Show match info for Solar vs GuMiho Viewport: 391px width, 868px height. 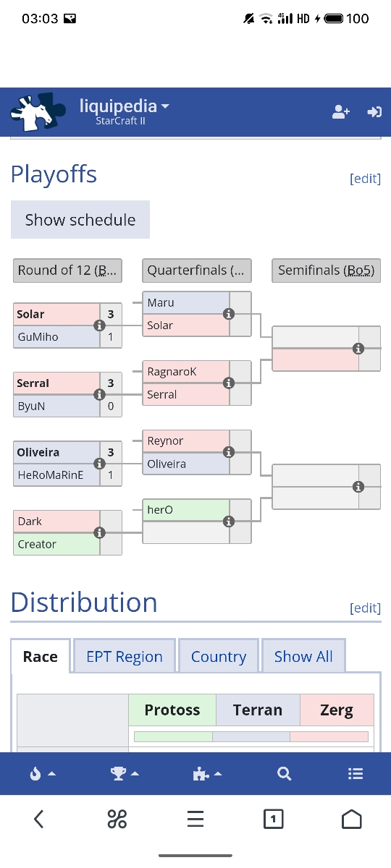[100, 325]
